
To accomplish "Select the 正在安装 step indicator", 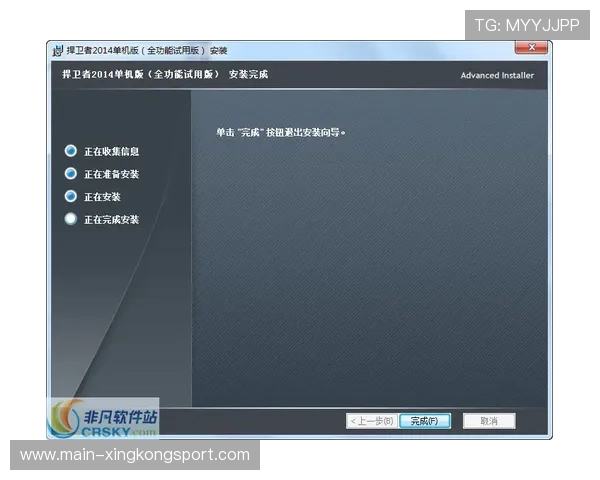I will [x=71, y=196].
